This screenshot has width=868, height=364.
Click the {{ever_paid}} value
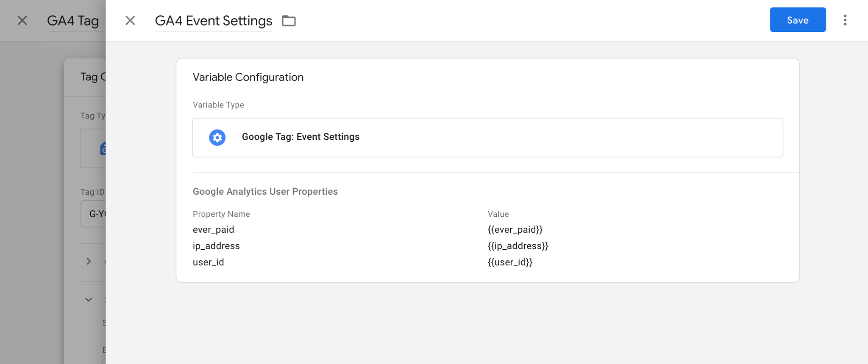[x=515, y=229]
